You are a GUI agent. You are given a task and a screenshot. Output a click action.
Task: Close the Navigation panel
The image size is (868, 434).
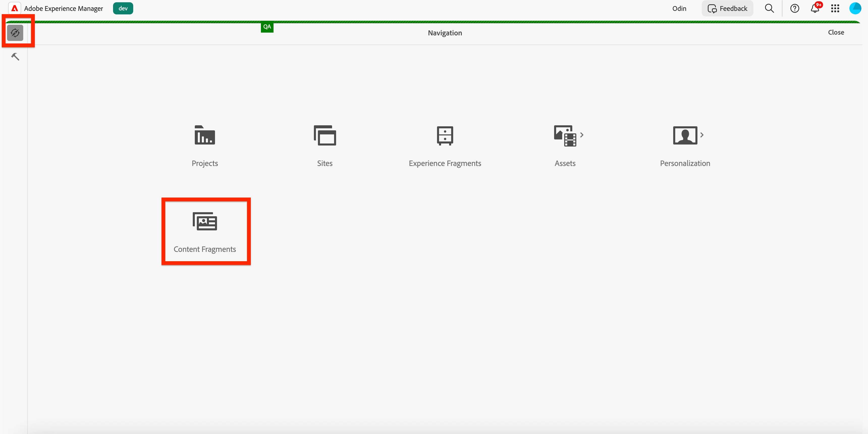(836, 32)
